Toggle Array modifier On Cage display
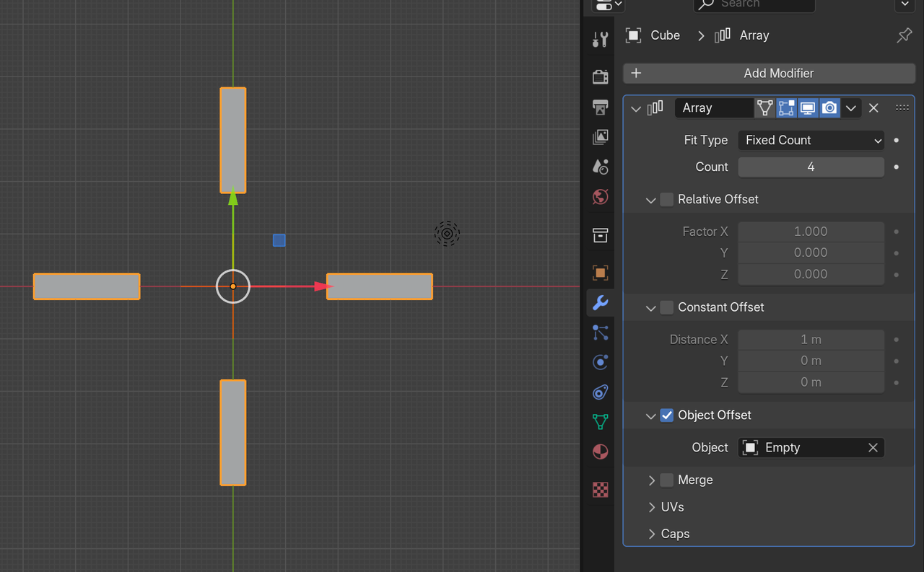The height and width of the screenshot is (572, 924). click(765, 108)
